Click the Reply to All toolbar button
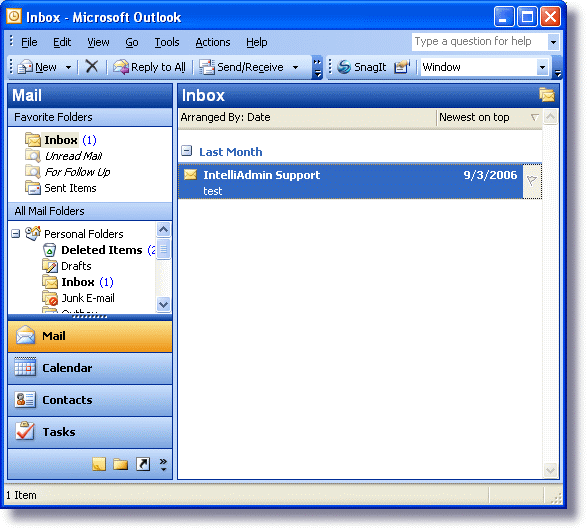This screenshot has height=529, width=587. tap(149, 67)
